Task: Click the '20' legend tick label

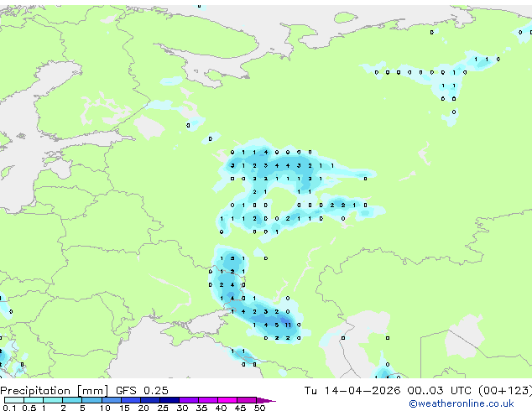Action: click(x=143, y=408)
